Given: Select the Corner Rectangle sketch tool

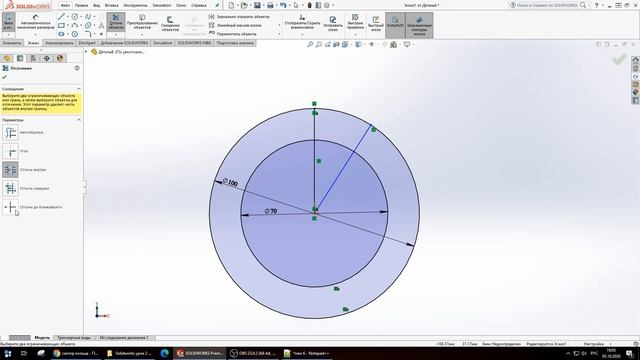Looking at the screenshot, I should pos(61,25).
